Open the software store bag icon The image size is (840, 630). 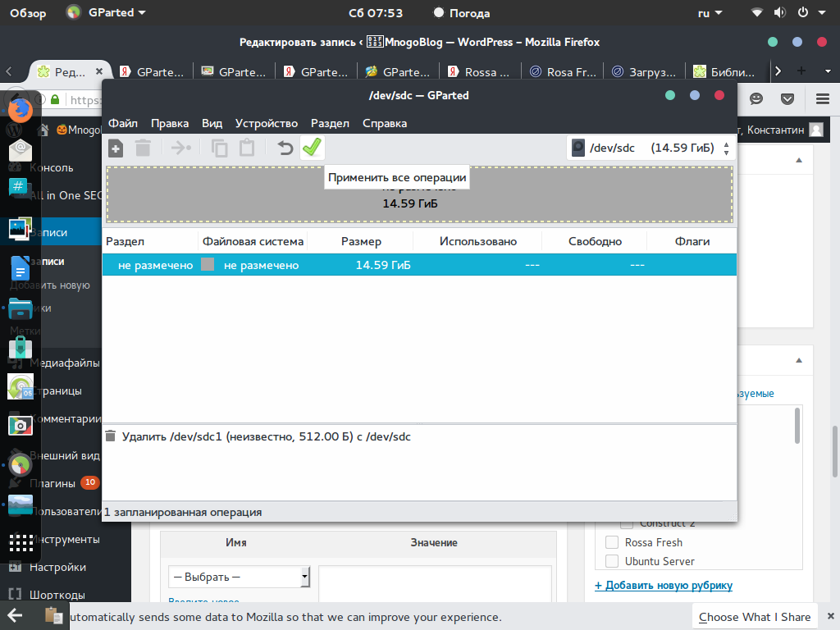21,347
